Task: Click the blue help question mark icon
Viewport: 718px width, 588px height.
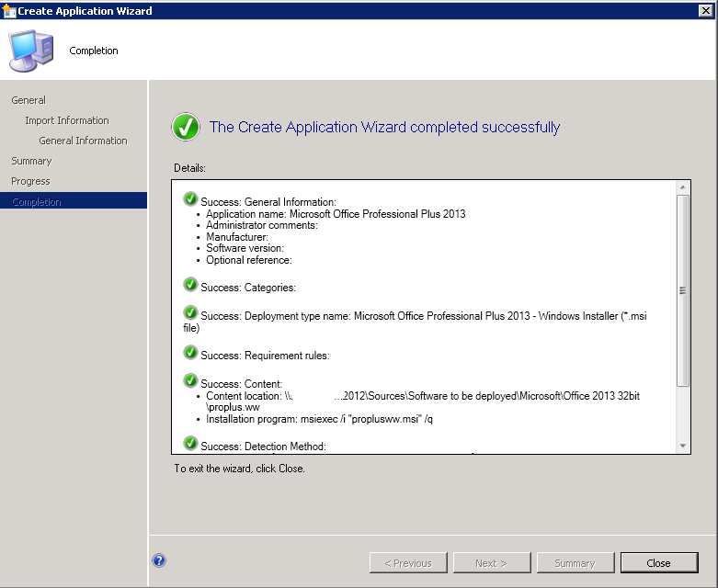Action: [159, 560]
